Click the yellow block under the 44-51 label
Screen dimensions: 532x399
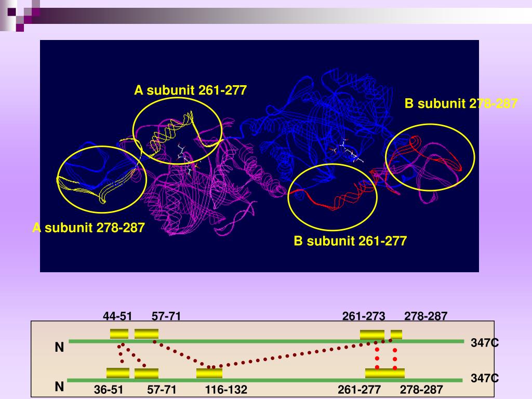coord(119,334)
